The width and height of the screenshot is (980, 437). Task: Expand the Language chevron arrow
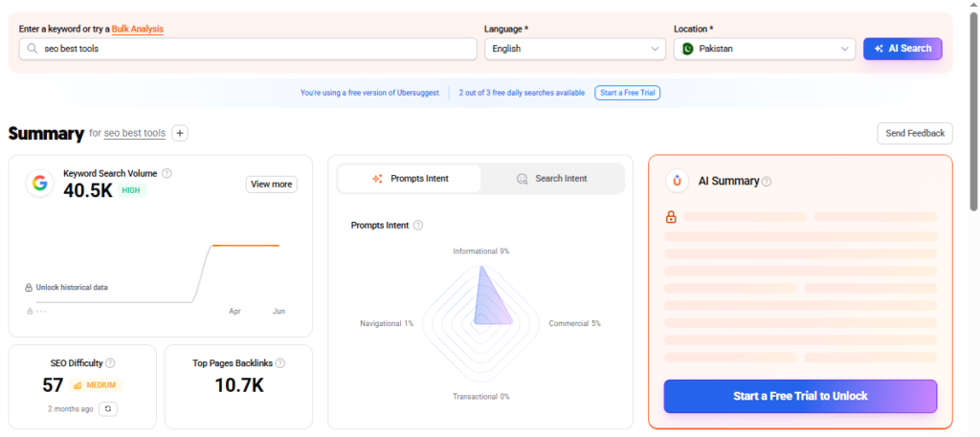coord(655,49)
